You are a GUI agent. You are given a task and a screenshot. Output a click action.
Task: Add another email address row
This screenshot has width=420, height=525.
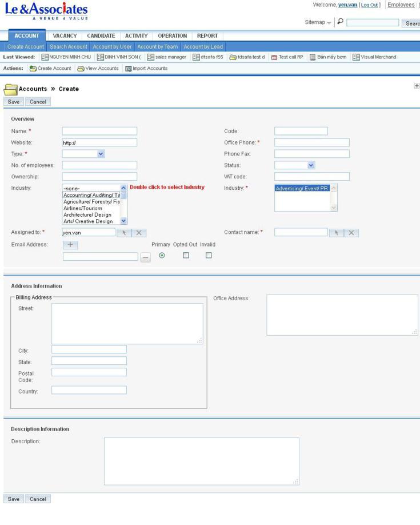(70, 245)
